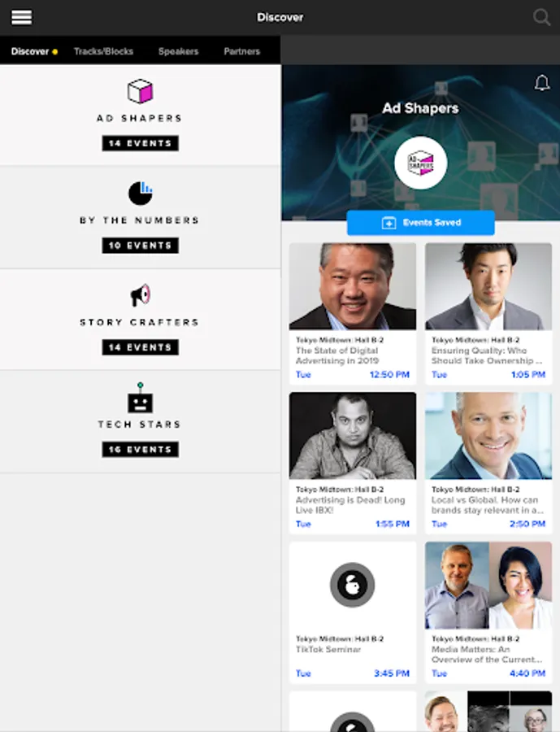
Task: Tap the Ad Shapers round logo badge
Action: pyautogui.click(x=420, y=163)
